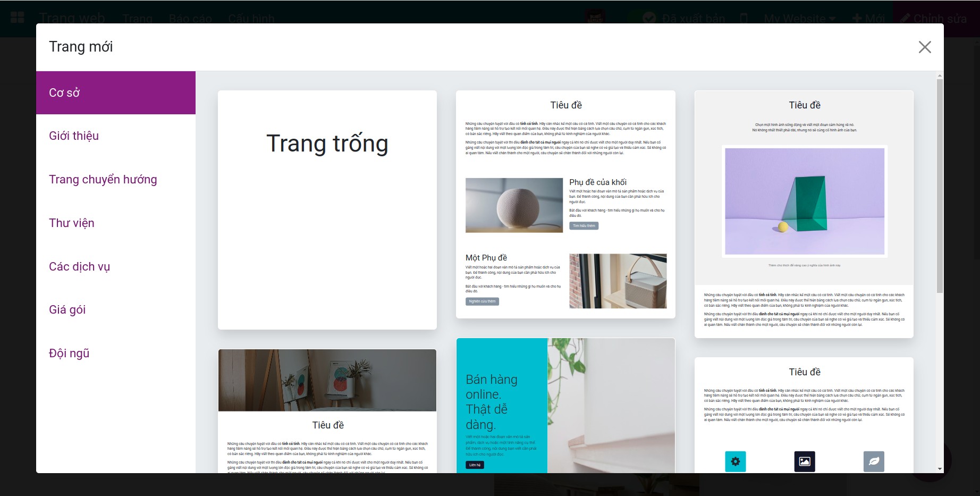
Task: Click the Mới button in top bar
Action: pyautogui.click(x=868, y=19)
